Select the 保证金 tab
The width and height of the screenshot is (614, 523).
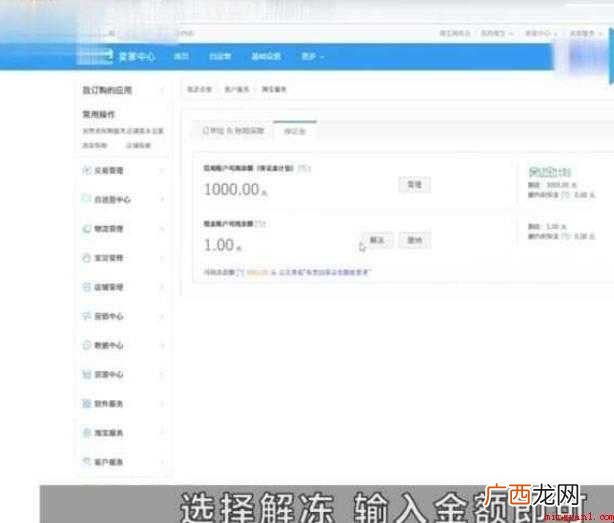coord(294,131)
